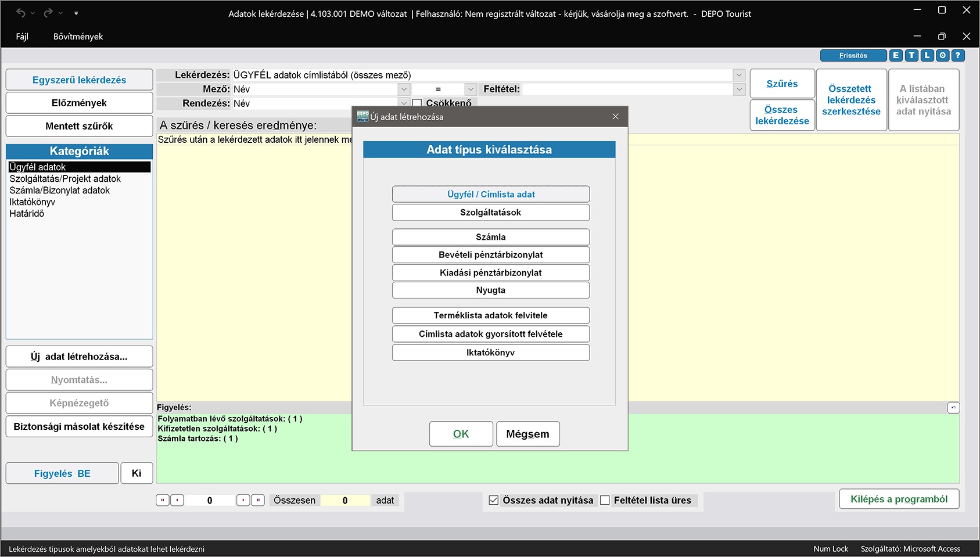Go to next record arrow
The height and width of the screenshot is (557, 980).
[243, 500]
